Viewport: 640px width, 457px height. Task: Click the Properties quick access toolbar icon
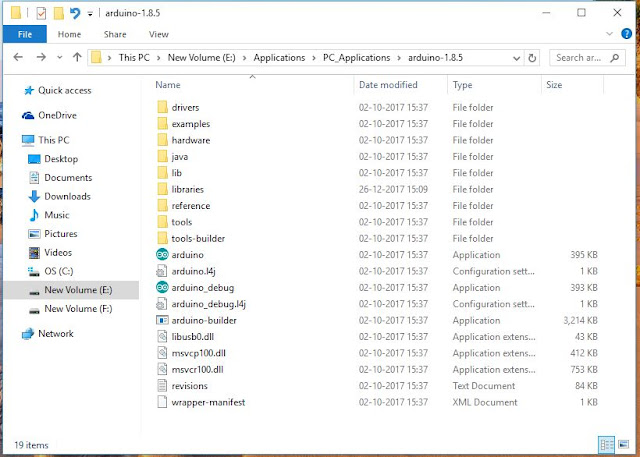[x=41, y=13]
